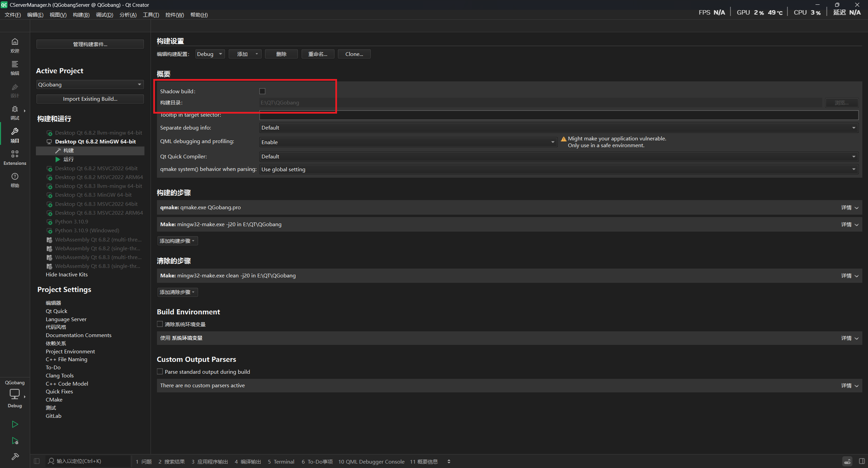Open the Debug build configuration dropdown
This screenshot has width=868, height=468.
click(210, 54)
